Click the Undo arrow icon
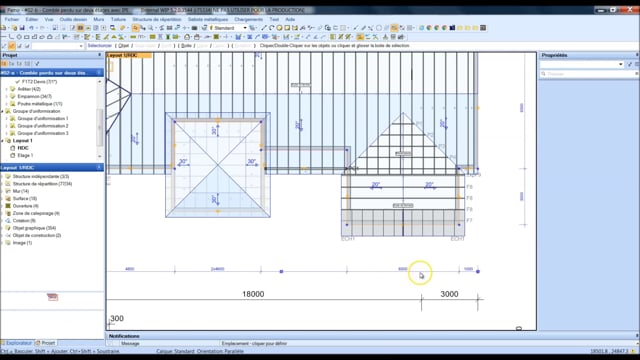The height and width of the screenshot is (360, 640). tap(31, 28)
